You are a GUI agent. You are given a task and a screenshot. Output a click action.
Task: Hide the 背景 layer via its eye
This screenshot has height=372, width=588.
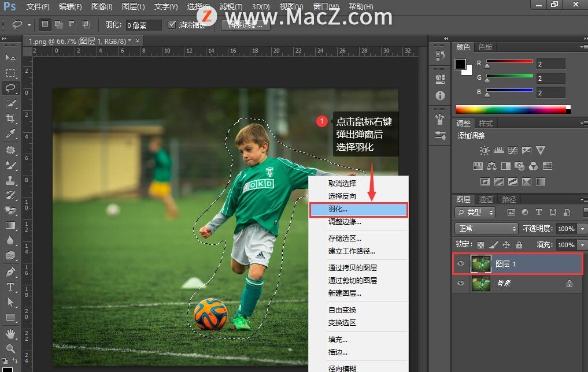(460, 283)
